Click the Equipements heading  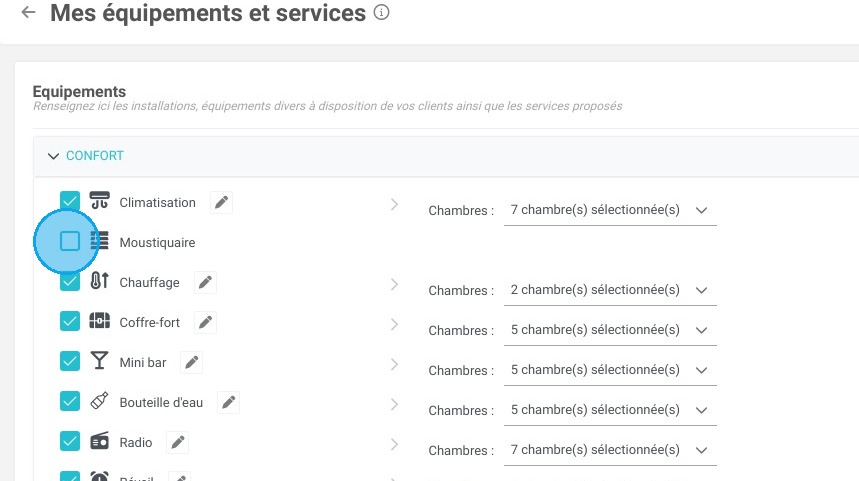click(x=79, y=91)
